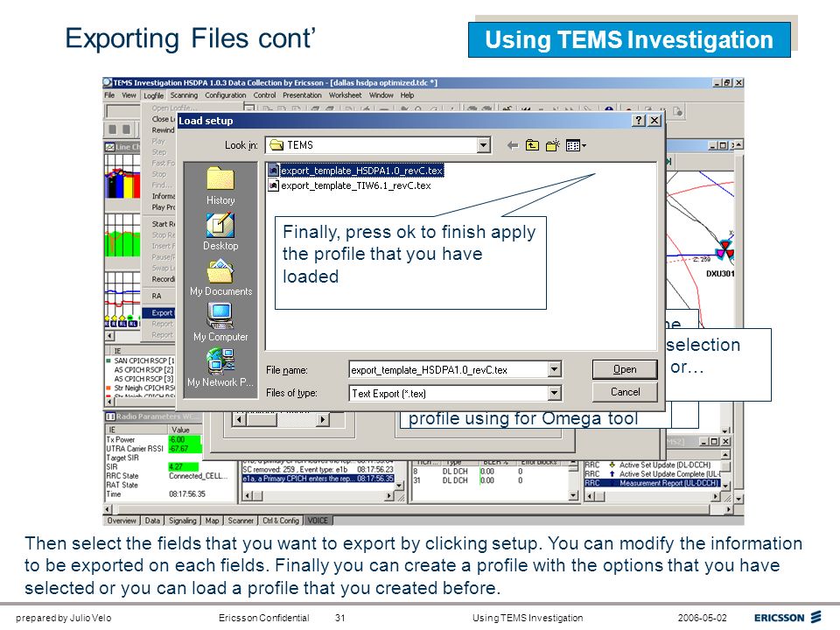The width and height of the screenshot is (840, 630).
Task: Go back to the last folder visited
Action: (513, 145)
